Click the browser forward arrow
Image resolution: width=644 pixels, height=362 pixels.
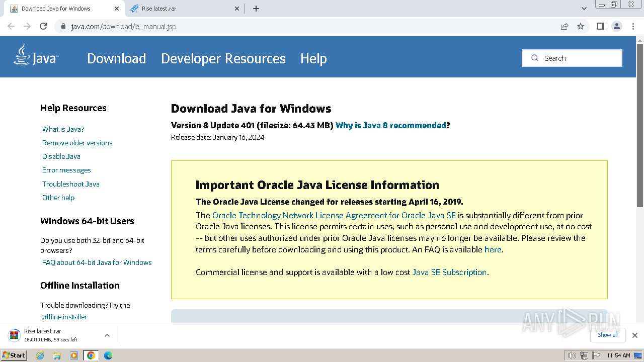[x=27, y=26]
